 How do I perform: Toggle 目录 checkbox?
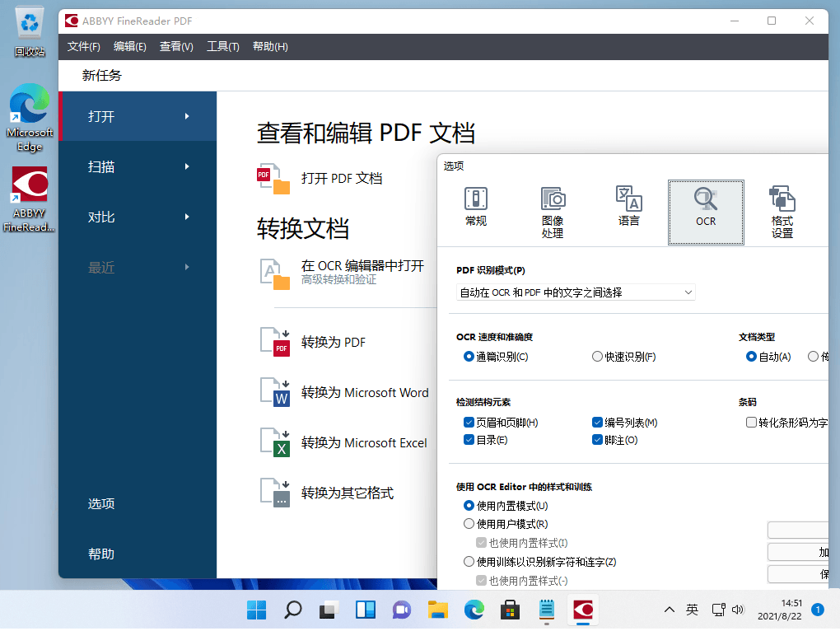[469, 440]
